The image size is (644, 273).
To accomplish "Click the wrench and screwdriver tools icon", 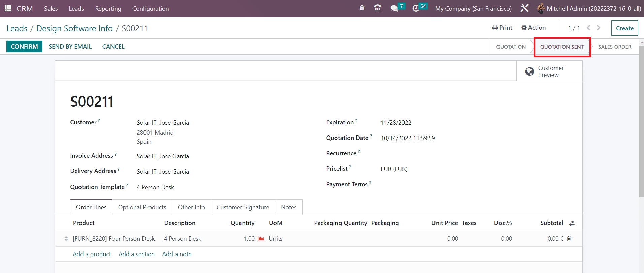I will 524,8.
